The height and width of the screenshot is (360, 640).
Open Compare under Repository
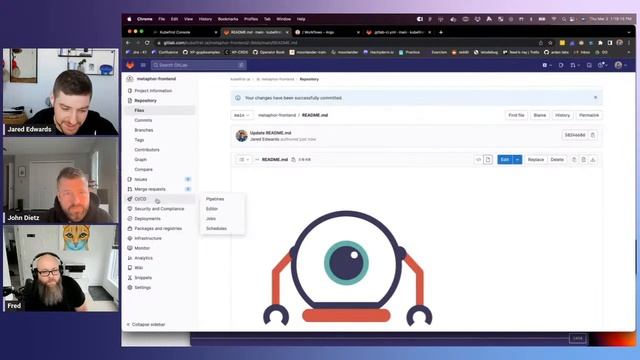[x=143, y=169]
